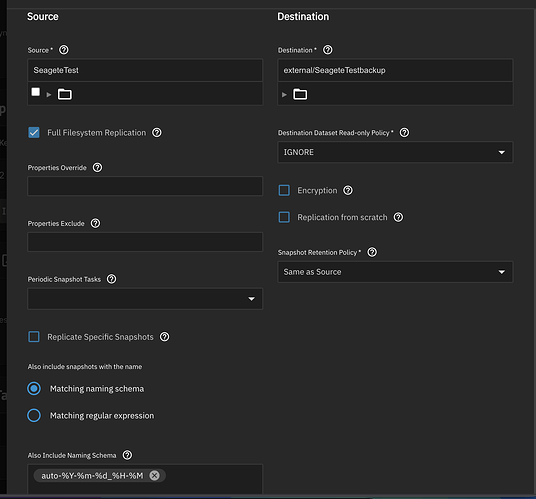Click the Source path field SeageteTest
Viewport: 536px width, 499px height.
pyautogui.click(x=145, y=70)
